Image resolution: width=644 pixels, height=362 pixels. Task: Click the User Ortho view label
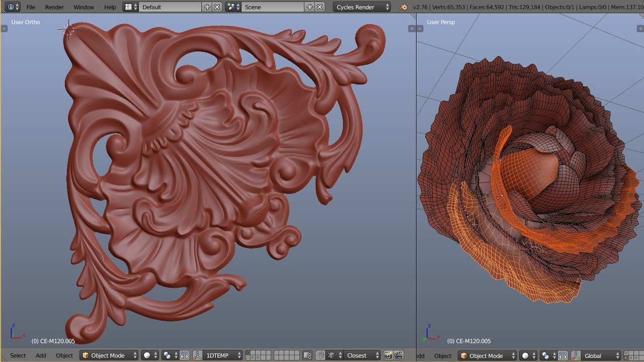[26, 22]
